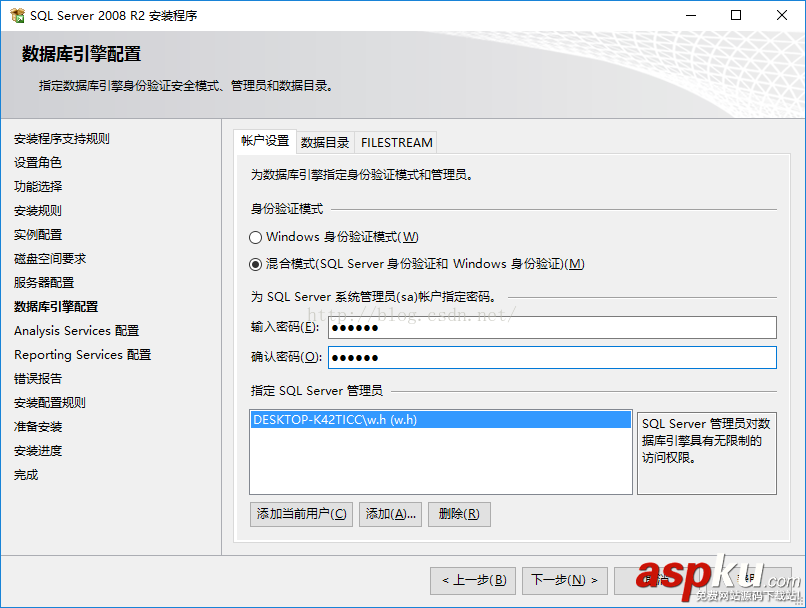Click 下一步 to proceed
The height and width of the screenshot is (608, 806).
[x=565, y=580]
